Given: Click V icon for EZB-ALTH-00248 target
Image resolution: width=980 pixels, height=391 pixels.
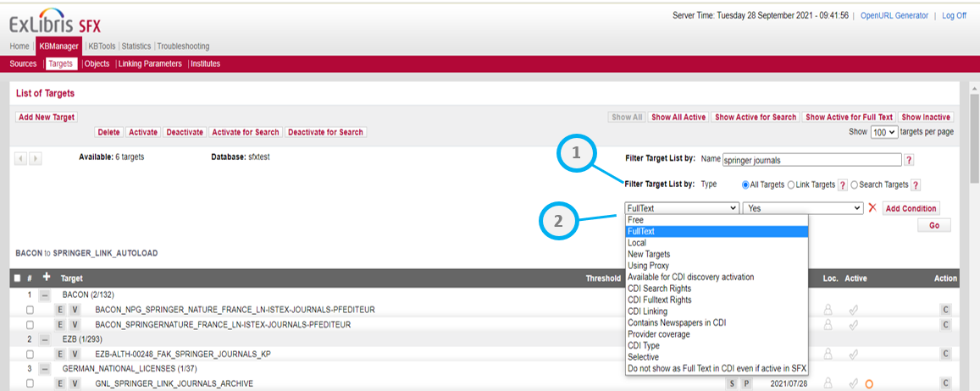Looking at the screenshot, I should (75, 354).
